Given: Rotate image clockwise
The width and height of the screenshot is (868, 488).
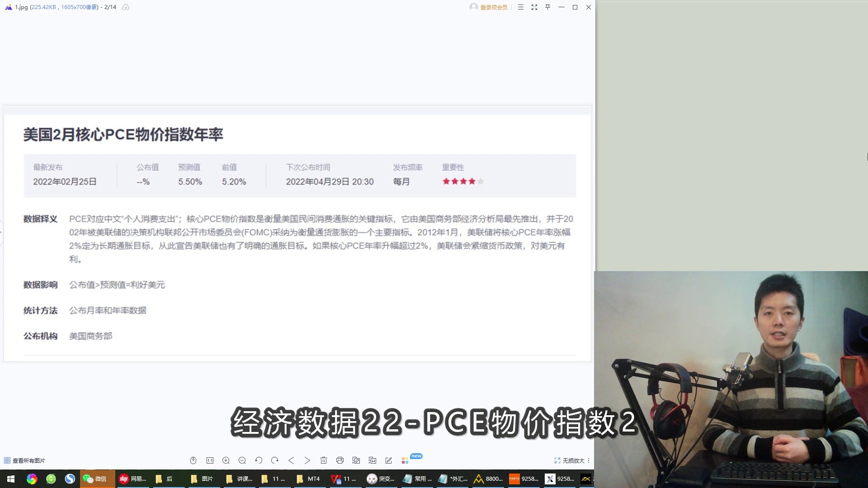Looking at the screenshot, I should tap(275, 460).
